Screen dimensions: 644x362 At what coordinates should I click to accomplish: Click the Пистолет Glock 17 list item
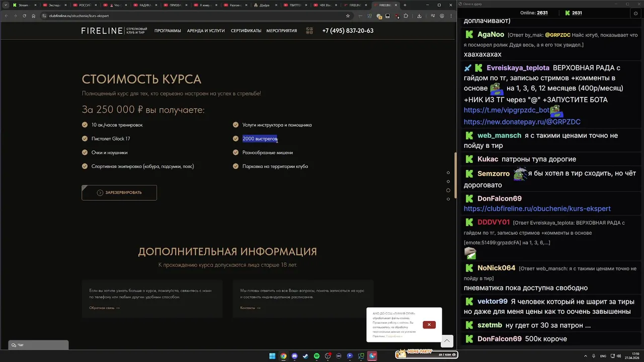tap(111, 139)
